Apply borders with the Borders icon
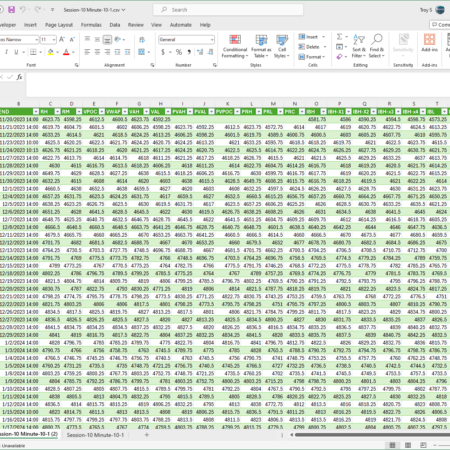 pyautogui.click(x=33, y=52)
